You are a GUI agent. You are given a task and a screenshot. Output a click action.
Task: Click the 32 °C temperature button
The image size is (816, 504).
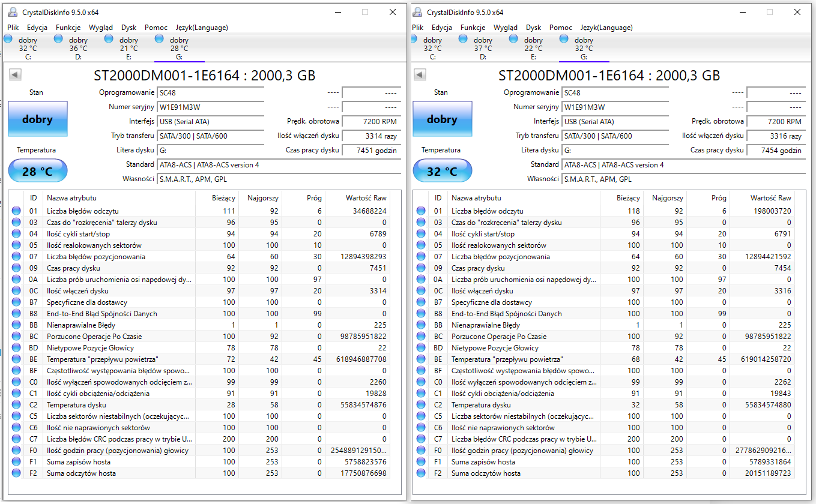(x=443, y=171)
